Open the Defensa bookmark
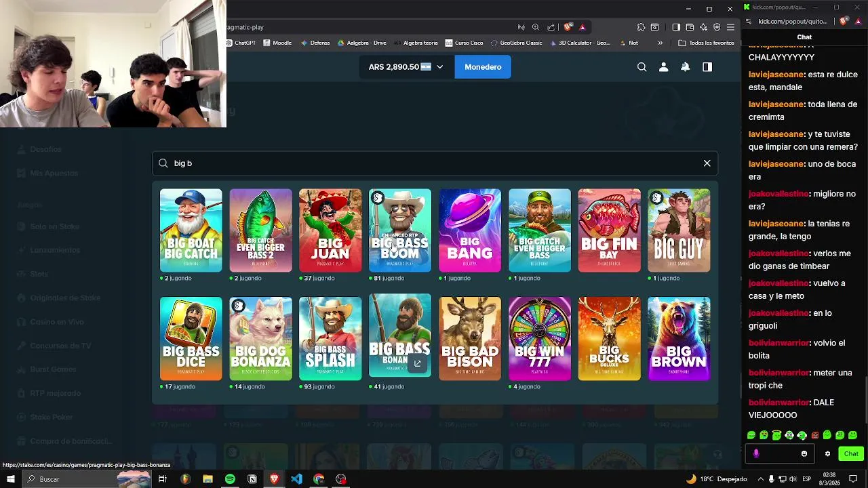 click(315, 43)
